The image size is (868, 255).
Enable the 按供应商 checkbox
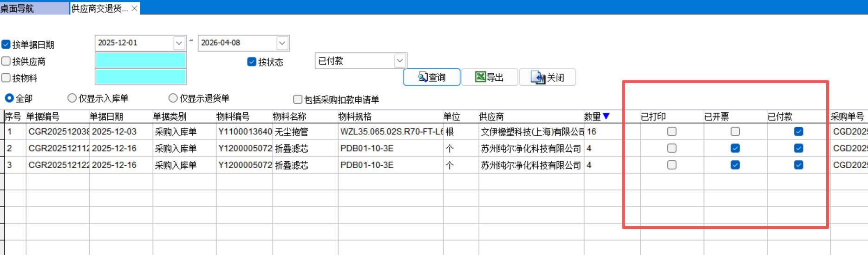[x=6, y=61]
